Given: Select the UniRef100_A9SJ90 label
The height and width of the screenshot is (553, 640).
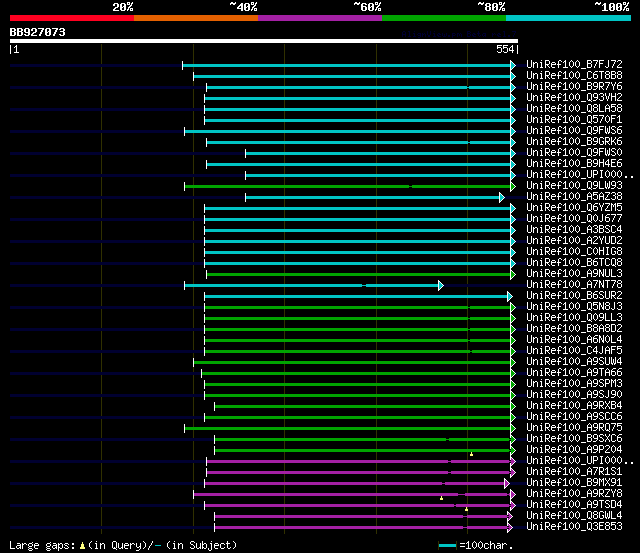Looking at the screenshot, I should [x=574, y=395].
